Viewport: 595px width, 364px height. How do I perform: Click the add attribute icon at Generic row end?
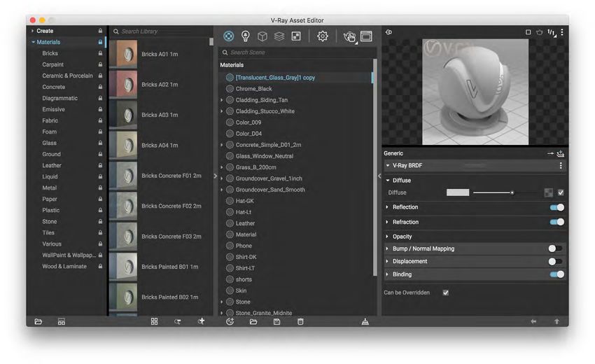click(x=561, y=153)
